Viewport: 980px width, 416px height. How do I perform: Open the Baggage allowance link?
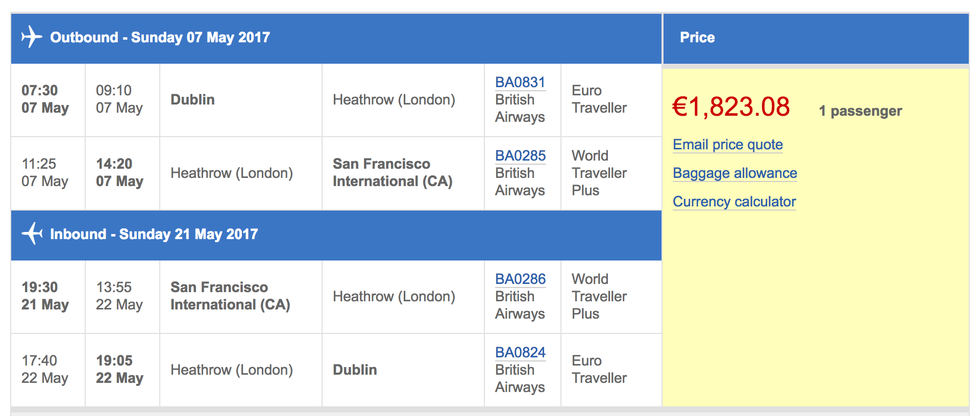click(734, 173)
